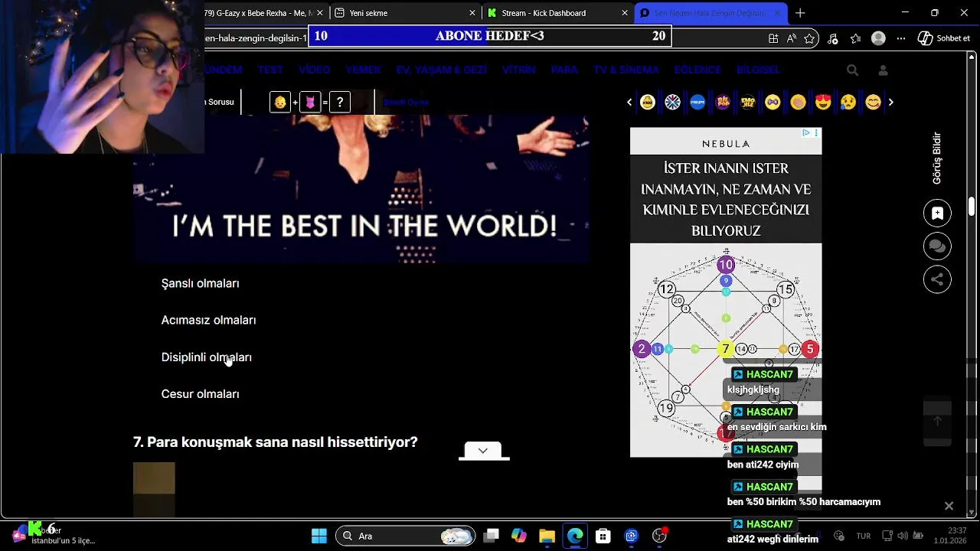Click the Bilir Pop channel icon
The width and height of the screenshot is (980, 551).
coord(723,102)
